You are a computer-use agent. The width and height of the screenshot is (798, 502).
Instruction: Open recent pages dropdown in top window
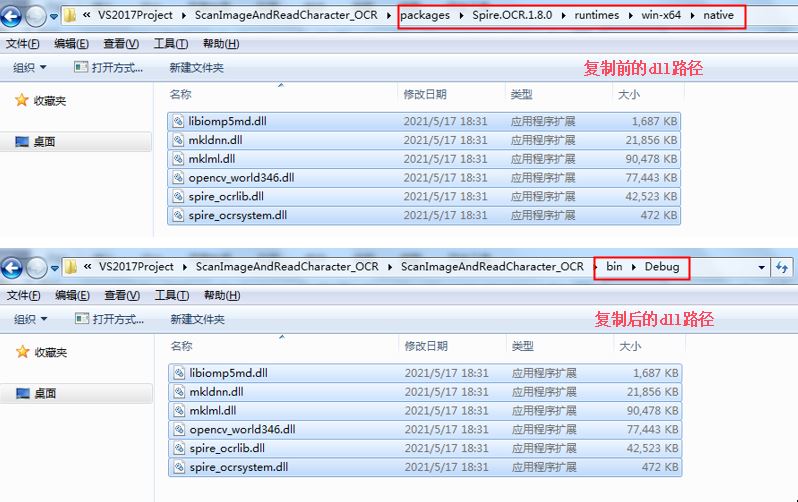(x=53, y=16)
